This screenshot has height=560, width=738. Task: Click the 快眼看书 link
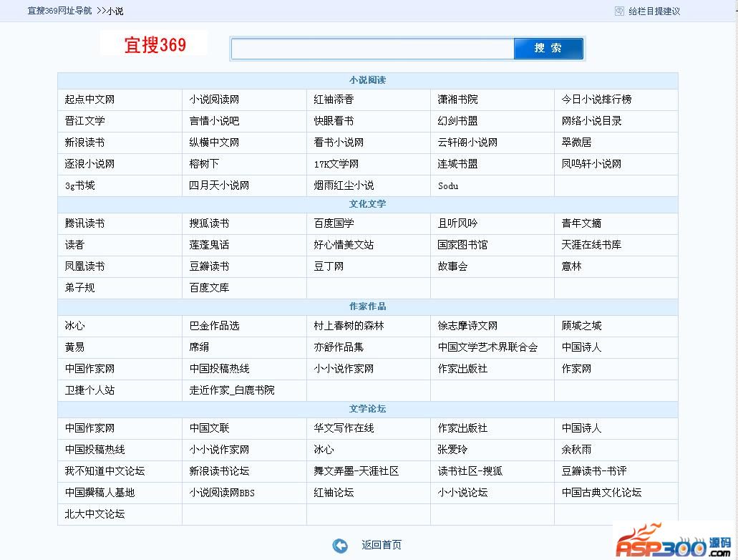pos(334,121)
